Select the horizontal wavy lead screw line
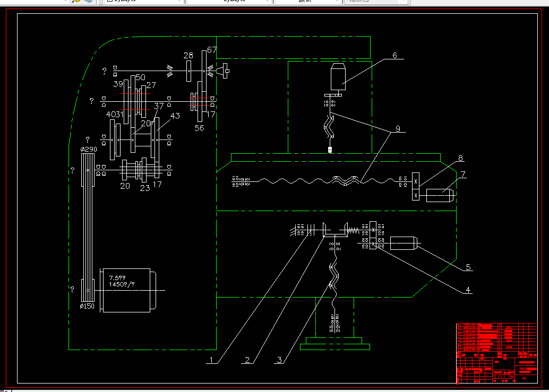 tap(328, 181)
